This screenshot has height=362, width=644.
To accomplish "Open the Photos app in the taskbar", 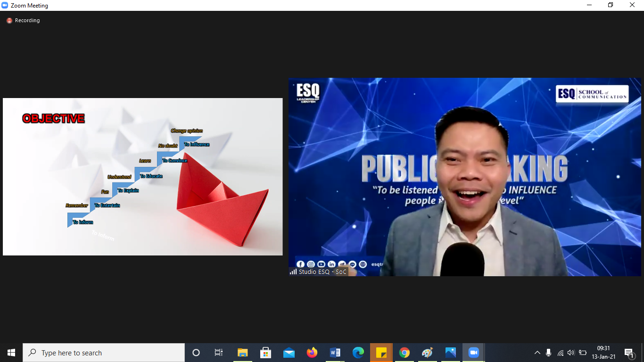I will [450, 353].
